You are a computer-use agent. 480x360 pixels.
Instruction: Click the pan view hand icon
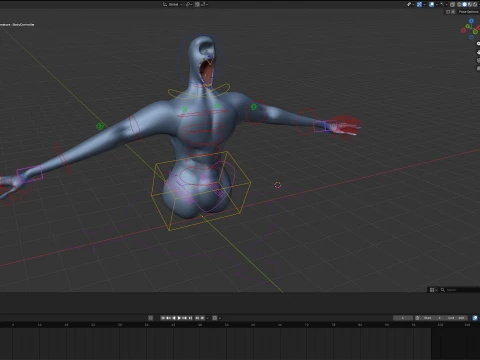[x=478, y=52]
